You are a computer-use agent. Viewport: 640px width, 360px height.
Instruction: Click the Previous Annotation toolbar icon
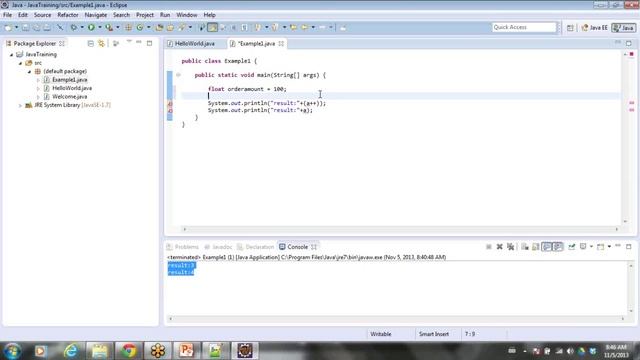(x=275, y=28)
